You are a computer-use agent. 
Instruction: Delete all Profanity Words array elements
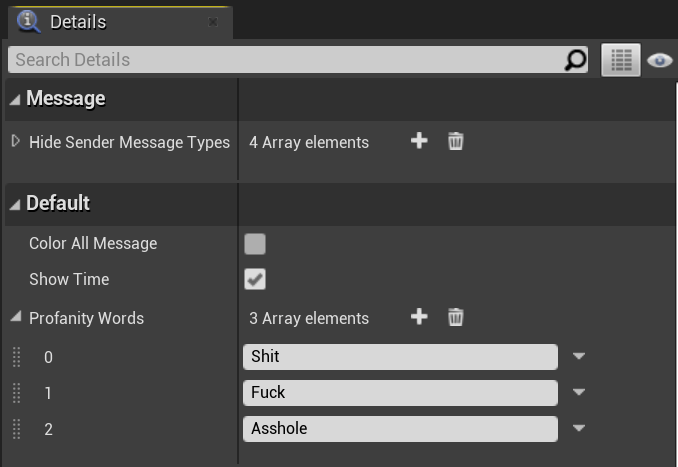tap(455, 317)
